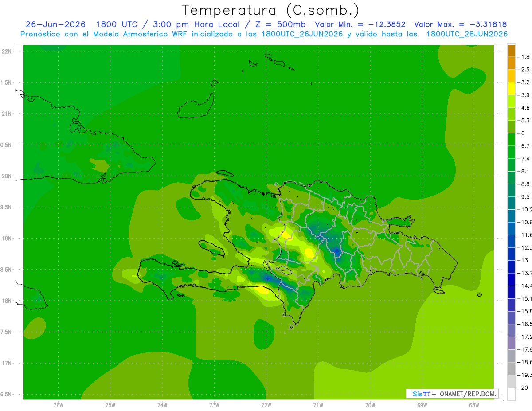Select the 'Valor Min. = -12.3852' reading
The image size is (532, 411).
360,24
